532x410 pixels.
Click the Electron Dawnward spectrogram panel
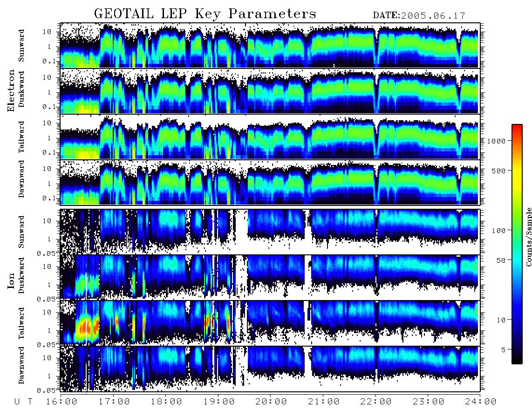point(270,182)
